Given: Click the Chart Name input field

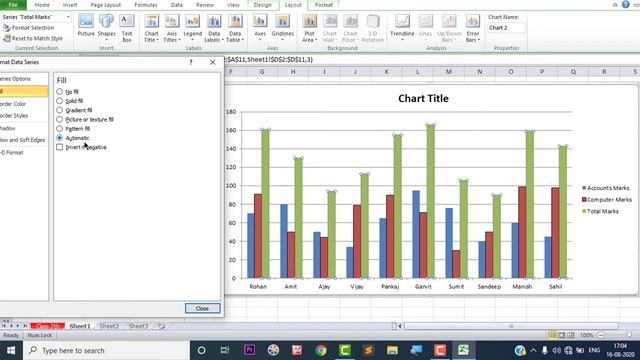Looking at the screenshot, I should (507, 28).
